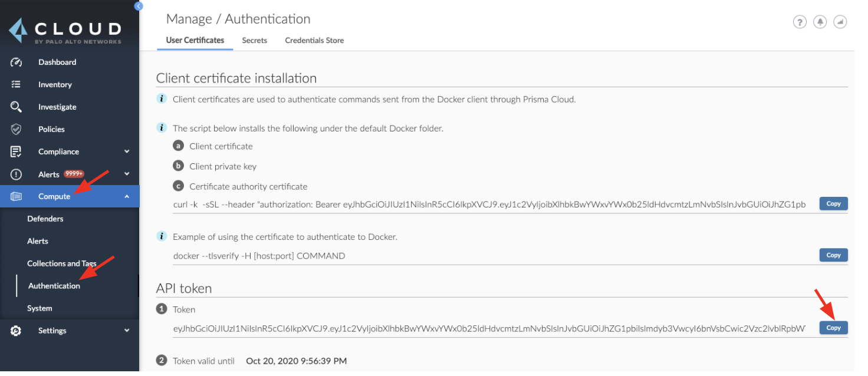This screenshot has width=868, height=376.
Task: Open the usage graph icon top right
Action: (840, 21)
